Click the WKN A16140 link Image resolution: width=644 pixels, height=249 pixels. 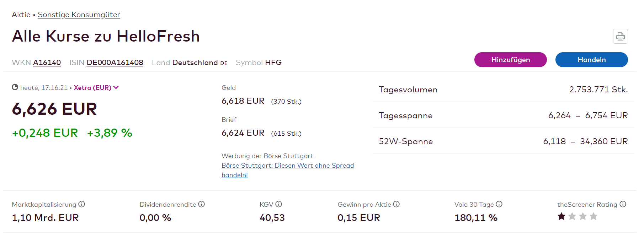47,62
